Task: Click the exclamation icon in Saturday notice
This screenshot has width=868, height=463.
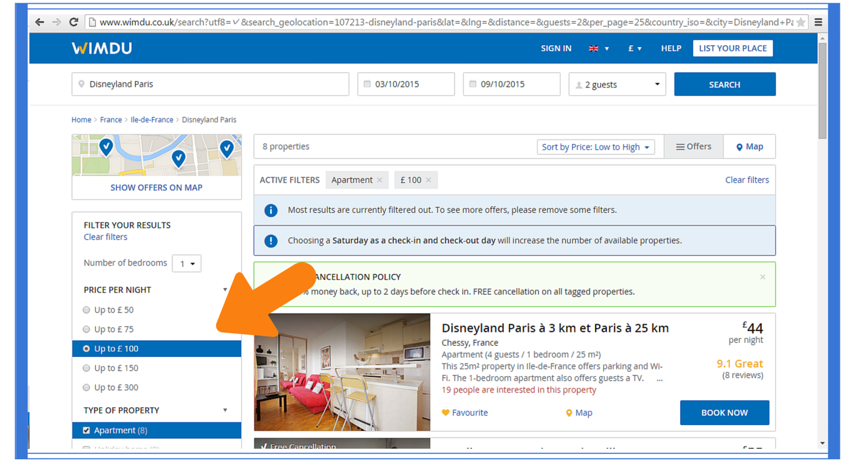Action: [271, 241]
